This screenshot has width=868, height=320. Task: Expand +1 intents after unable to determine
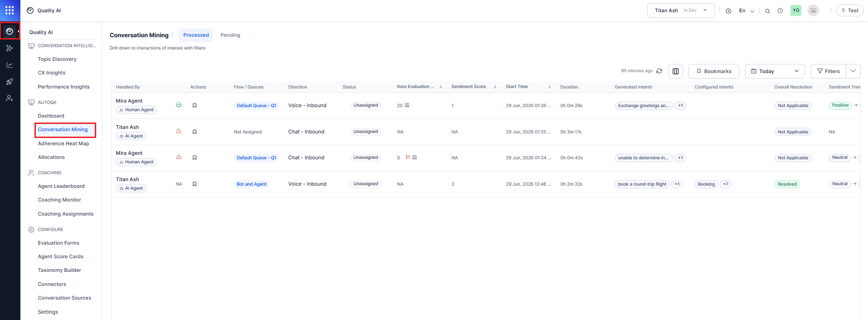680,158
